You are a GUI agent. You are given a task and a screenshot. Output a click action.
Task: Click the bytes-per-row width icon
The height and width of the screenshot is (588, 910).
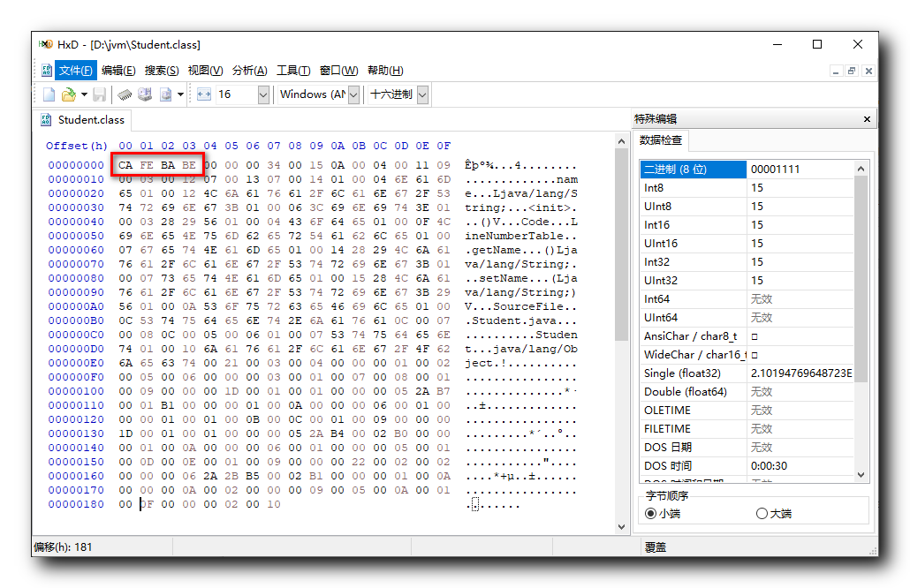(x=204, y=94)
